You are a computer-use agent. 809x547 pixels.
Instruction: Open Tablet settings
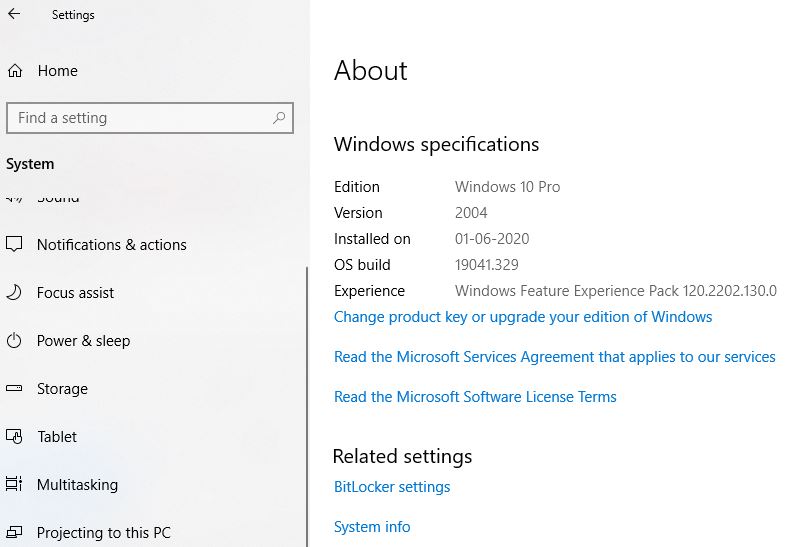[57, 437]
